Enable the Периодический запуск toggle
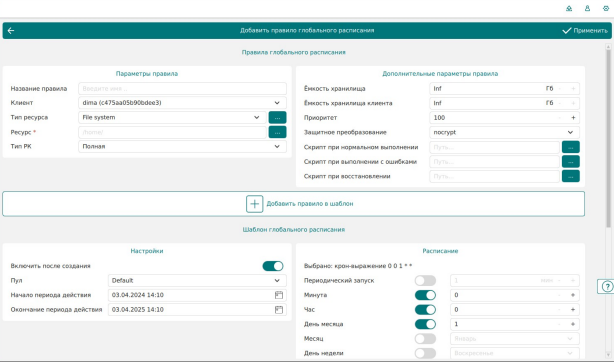Viewport: 614px width, 363px height. point(425,281)
